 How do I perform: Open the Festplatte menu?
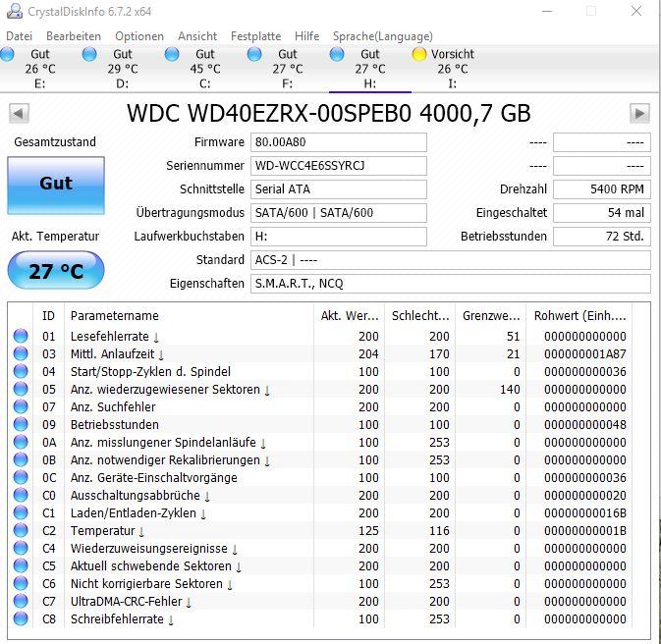[x=255, y=36]
